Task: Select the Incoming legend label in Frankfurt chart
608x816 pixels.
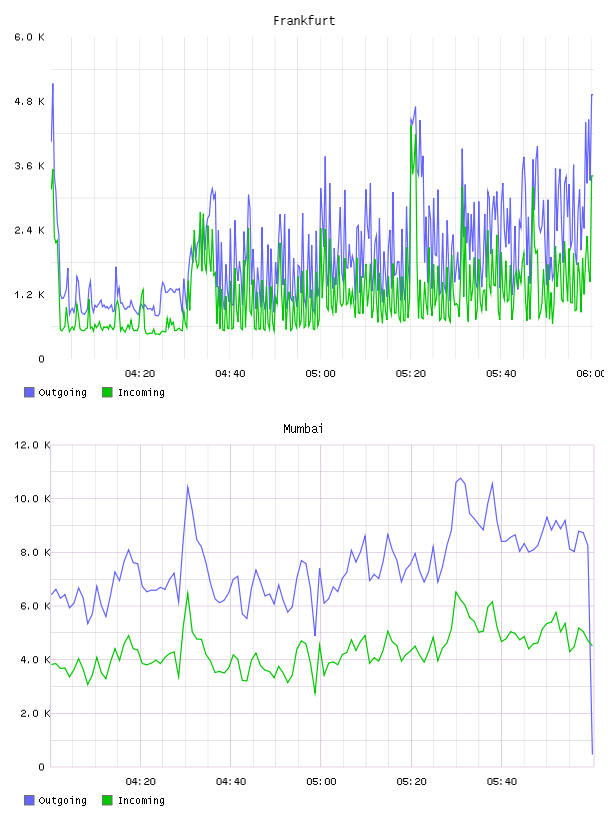Action: pyautogui.click(x=141, y=393)
